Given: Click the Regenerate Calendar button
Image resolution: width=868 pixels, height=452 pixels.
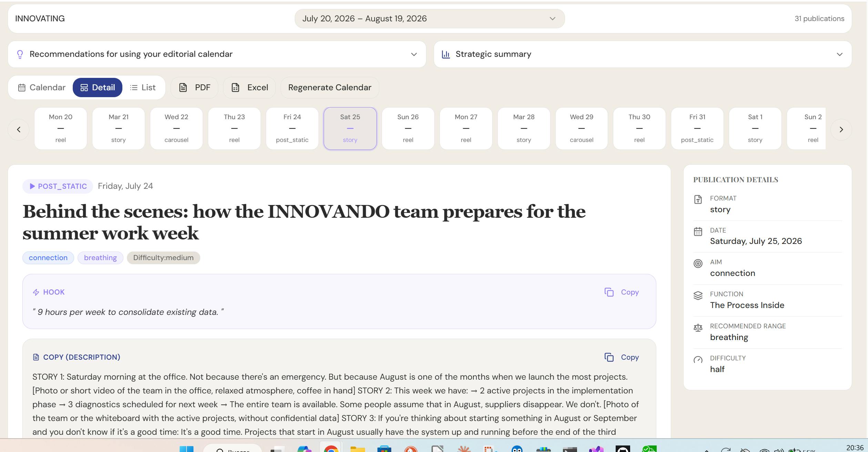Looking at the screenshot, I should [x=330, y=88].
